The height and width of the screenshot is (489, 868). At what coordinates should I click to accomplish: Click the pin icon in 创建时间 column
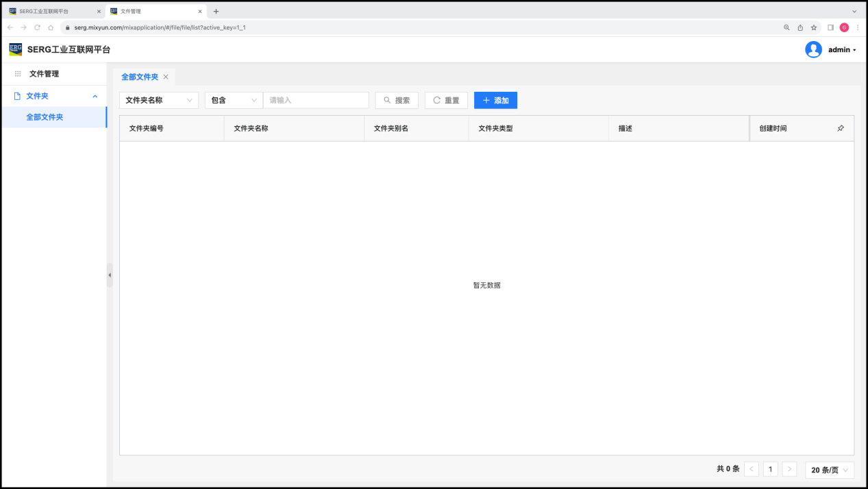pos(841,128)
